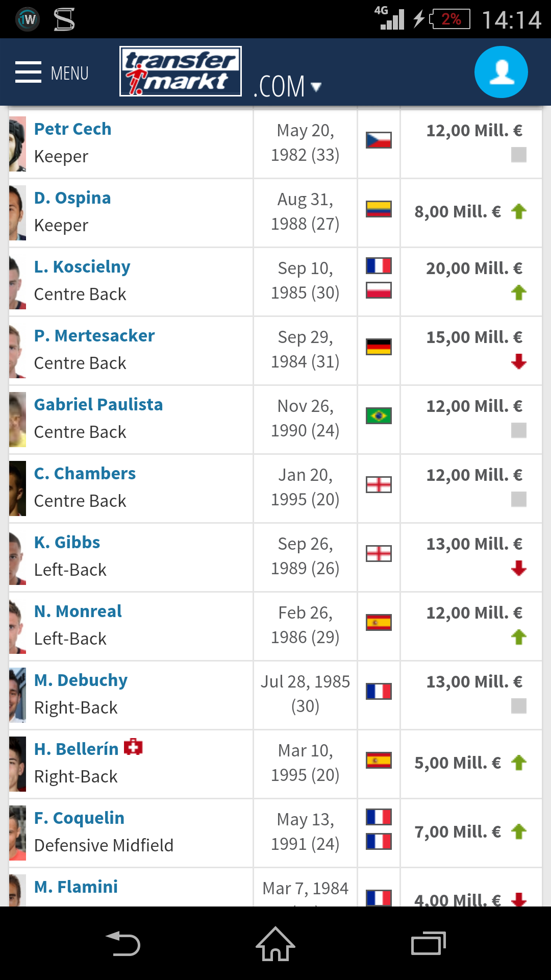This screenshot has height=980, width=551.
Task: Open F. Coquelin's player profile link
Action: [x=79, y=818]
